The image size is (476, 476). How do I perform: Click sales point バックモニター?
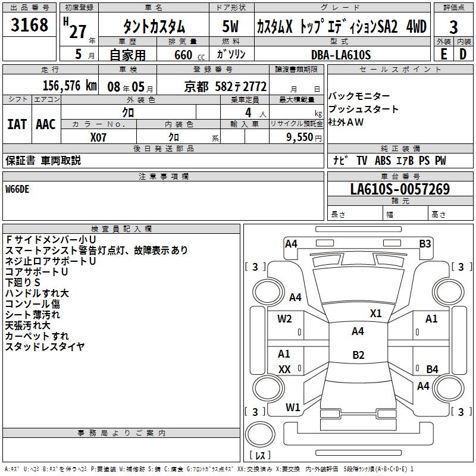point(359,96)
